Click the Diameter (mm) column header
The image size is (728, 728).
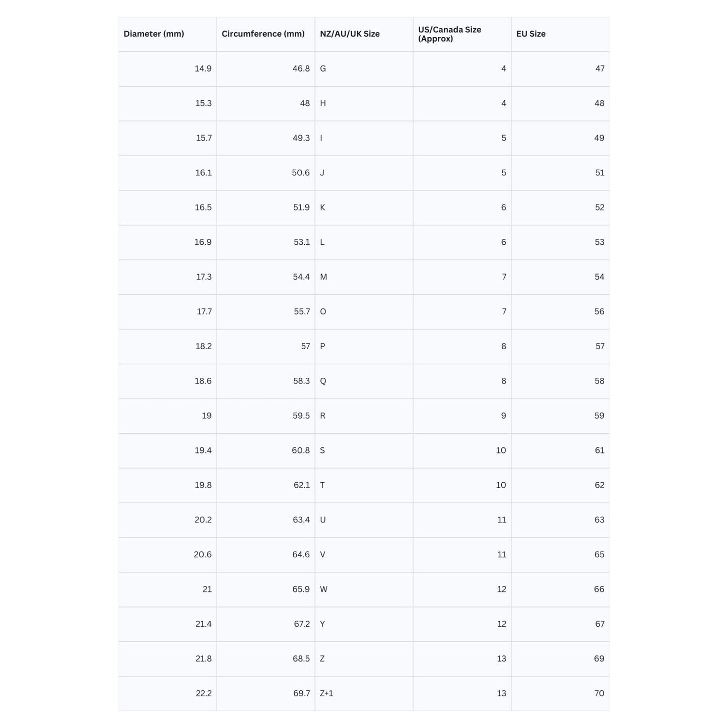(154, 34)
